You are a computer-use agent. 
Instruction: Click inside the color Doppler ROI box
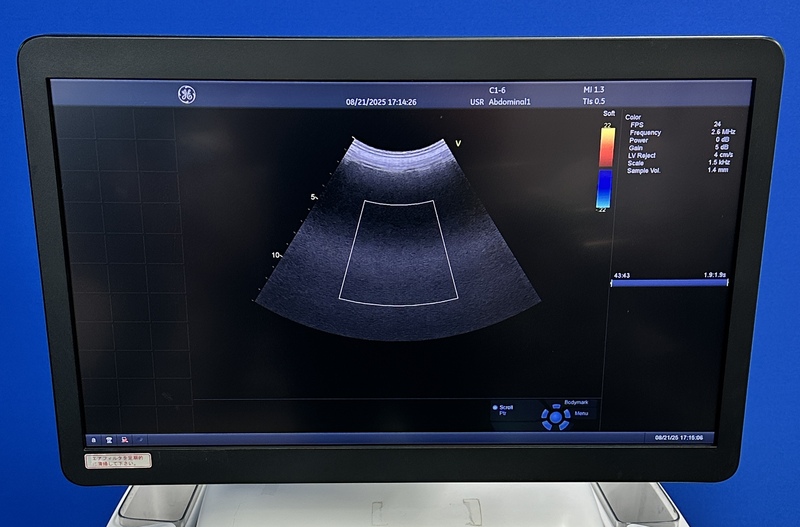click(x=398, y=250)
